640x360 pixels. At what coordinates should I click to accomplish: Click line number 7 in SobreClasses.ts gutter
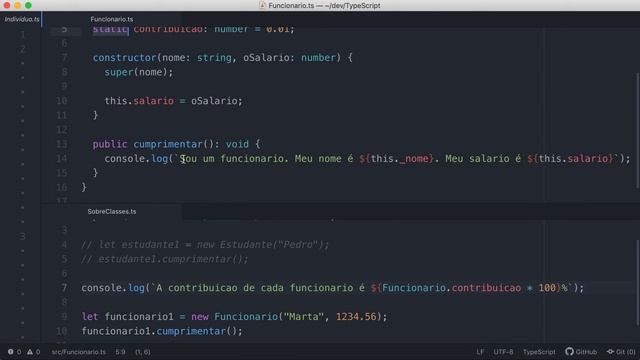pyautogui.click(x=64, y=288)
